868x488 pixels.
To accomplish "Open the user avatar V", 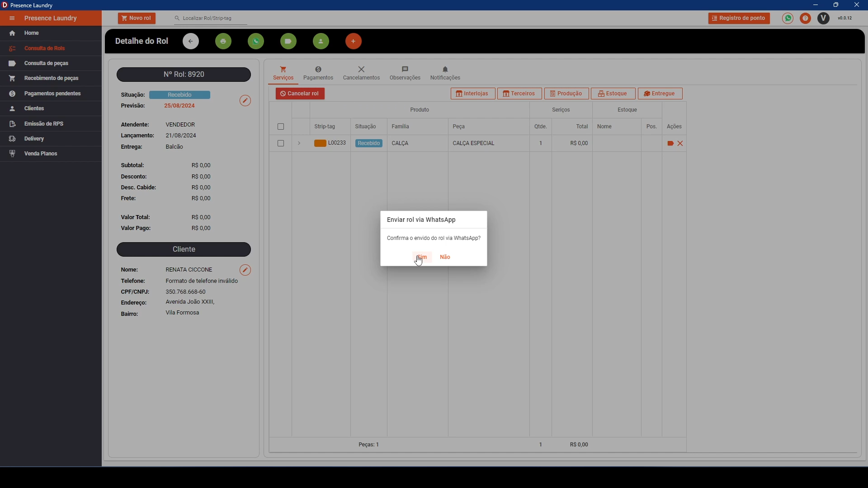I will pyautogui.click(x=824, y=19).
